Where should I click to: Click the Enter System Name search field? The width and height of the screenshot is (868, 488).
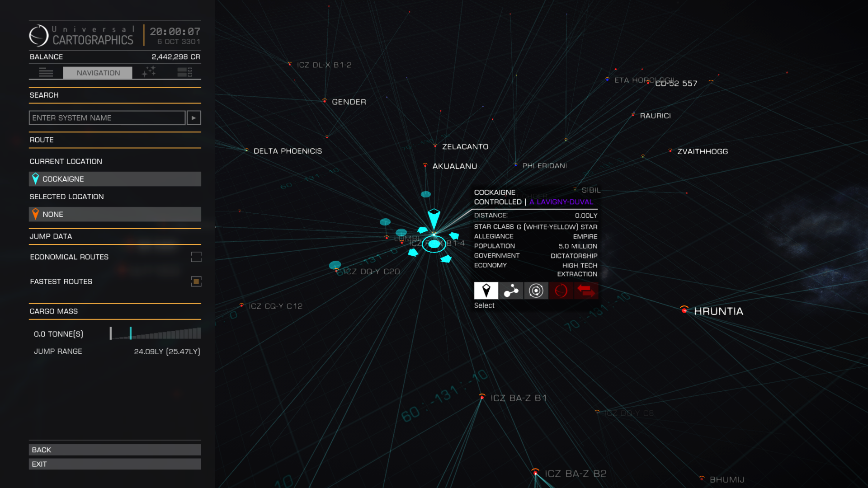(x=107, y=118)
